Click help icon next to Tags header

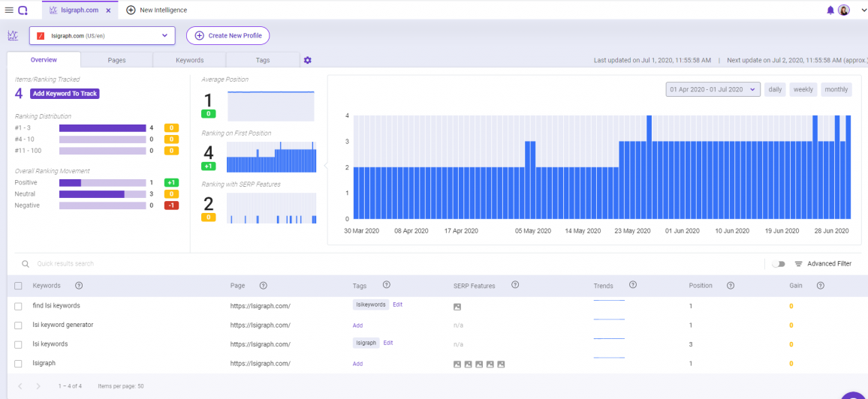point(387,284)
